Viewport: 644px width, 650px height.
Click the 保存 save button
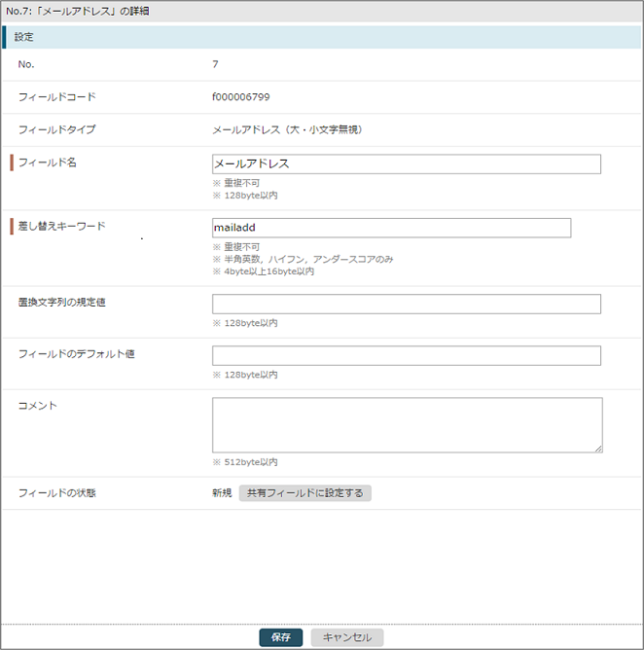pyautogui.click(x=280, y=637)
